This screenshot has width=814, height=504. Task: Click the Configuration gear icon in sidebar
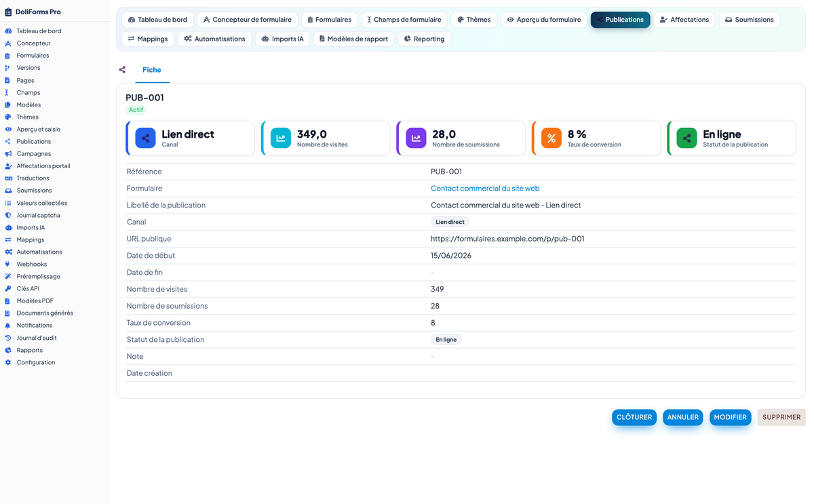pyautogui.click(x=8, y=362)
